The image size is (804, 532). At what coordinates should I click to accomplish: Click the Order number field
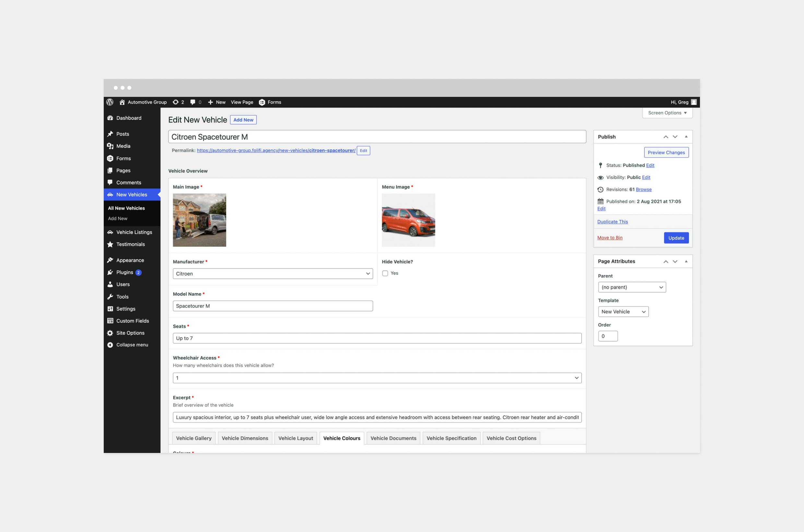pyautogui.click(x=608, y=336)
